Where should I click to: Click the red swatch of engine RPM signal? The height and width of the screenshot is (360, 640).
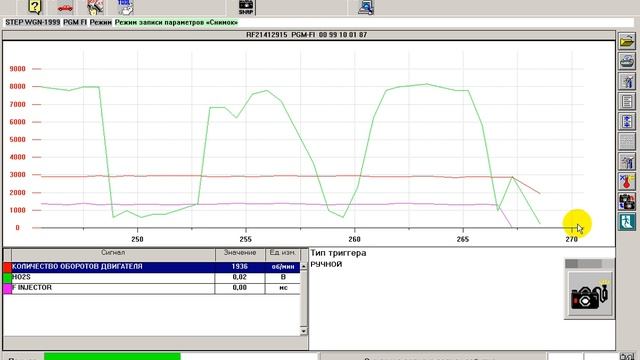(x=7, y=267)
